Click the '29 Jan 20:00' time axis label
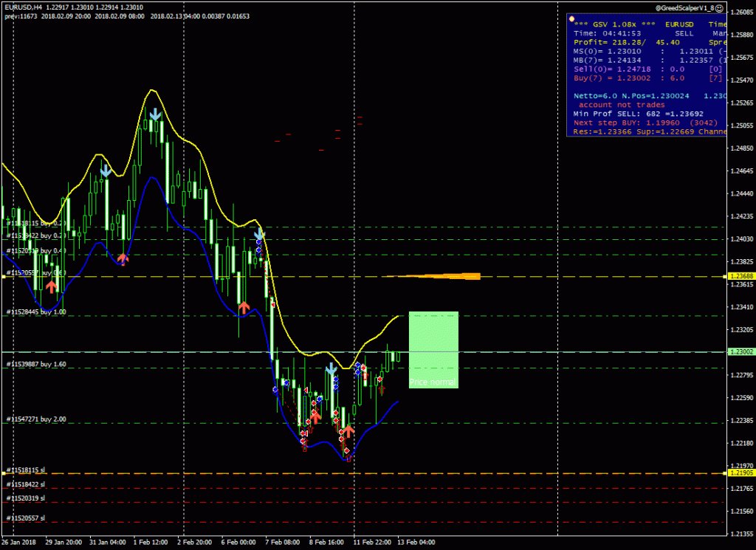Viewport: 756px width, 550px height. [x=63, y=543]
